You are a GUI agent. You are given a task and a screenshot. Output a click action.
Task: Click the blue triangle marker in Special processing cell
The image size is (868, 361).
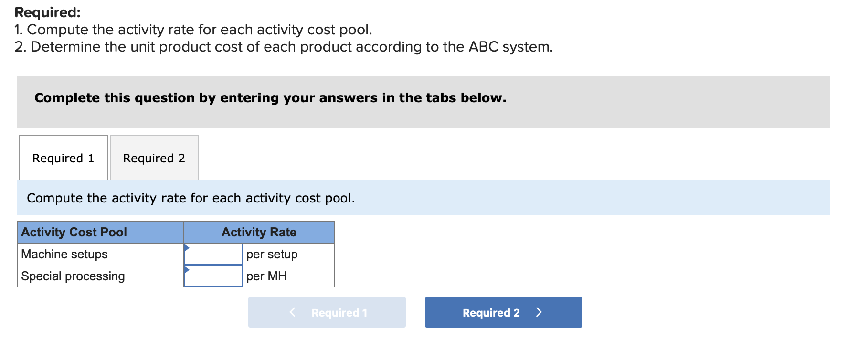tap(187, 269)
